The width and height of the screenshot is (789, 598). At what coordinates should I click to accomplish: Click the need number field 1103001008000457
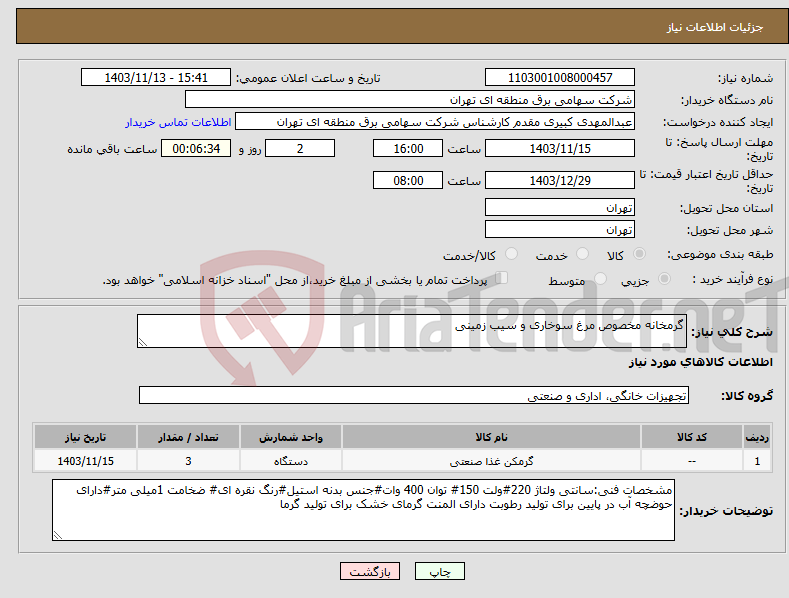[x=560, y=78]
